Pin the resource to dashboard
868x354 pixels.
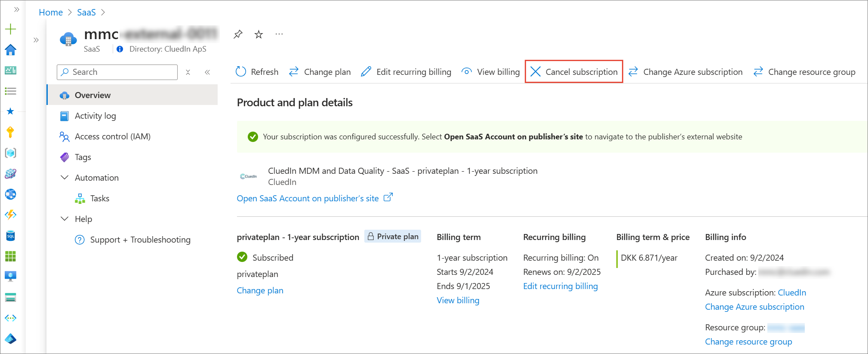[238, 34]
